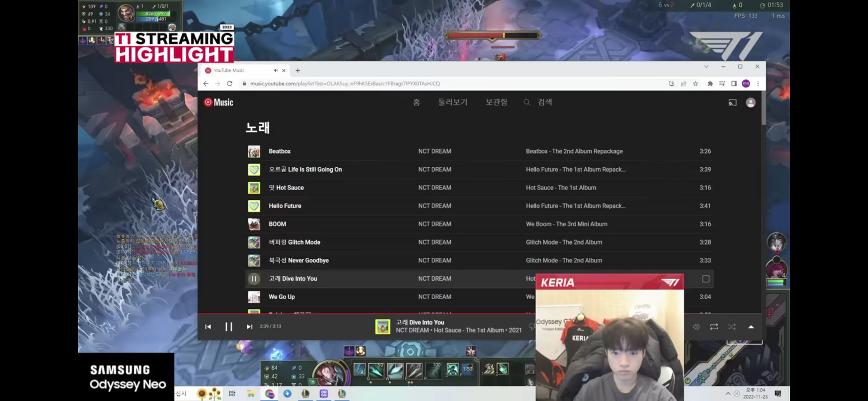Open NCT DREAM artist link in BOOM row
This screenshot has height=401, width=868.
click(x=434, y=224)
